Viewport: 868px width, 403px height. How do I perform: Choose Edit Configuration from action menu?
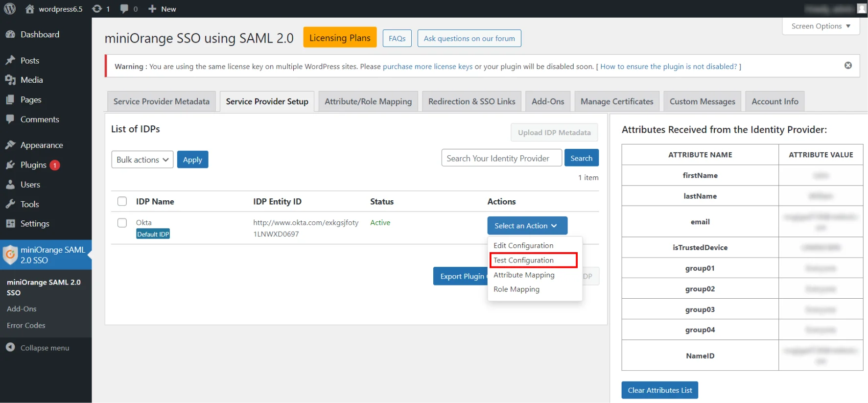point(523,245)
